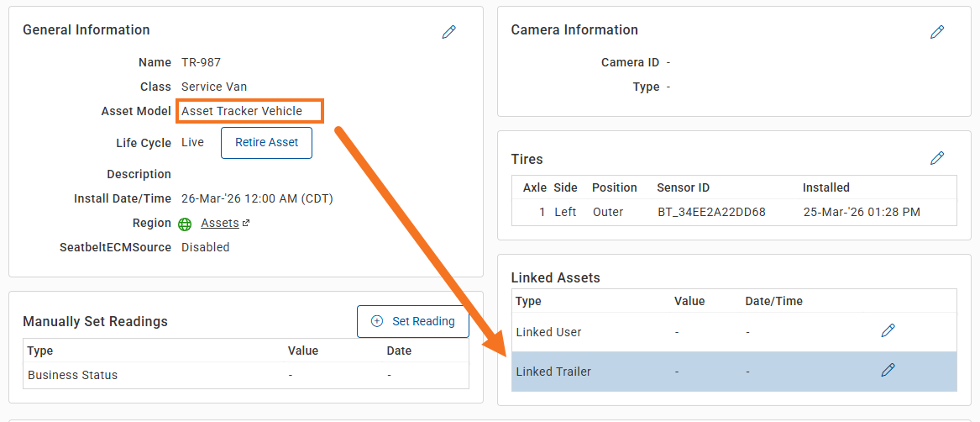
Task: Click the external link icon beside Assets
Action: [x=246, y=223]
